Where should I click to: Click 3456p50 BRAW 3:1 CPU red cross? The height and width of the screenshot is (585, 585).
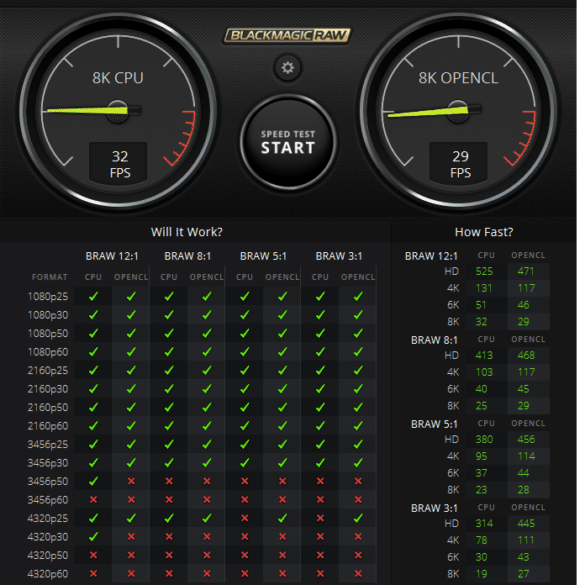(x=320, y=481)
